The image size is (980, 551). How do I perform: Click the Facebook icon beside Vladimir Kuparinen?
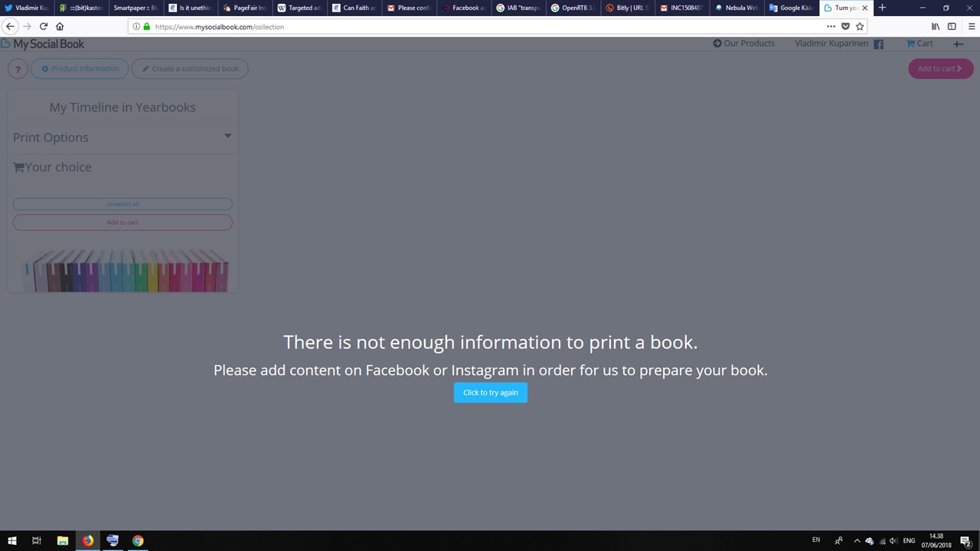[878, 44]
